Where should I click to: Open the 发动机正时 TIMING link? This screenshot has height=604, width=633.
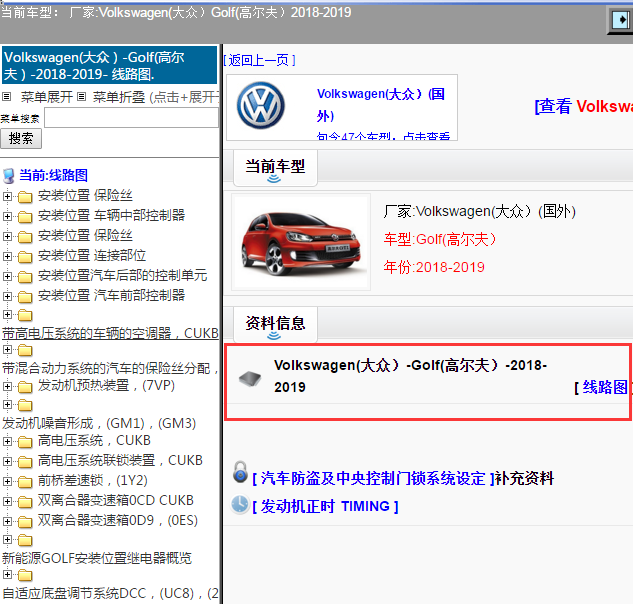[325, 506]
